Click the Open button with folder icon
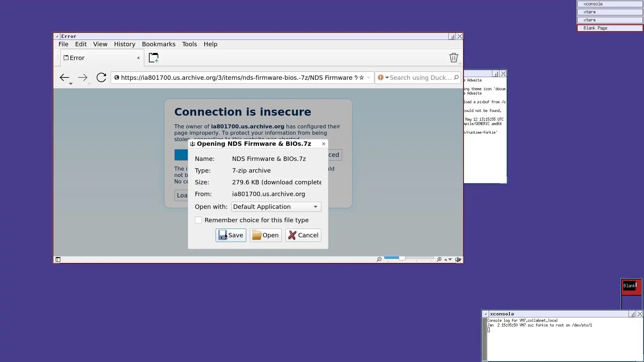644x362 pixels. point(265,235)
